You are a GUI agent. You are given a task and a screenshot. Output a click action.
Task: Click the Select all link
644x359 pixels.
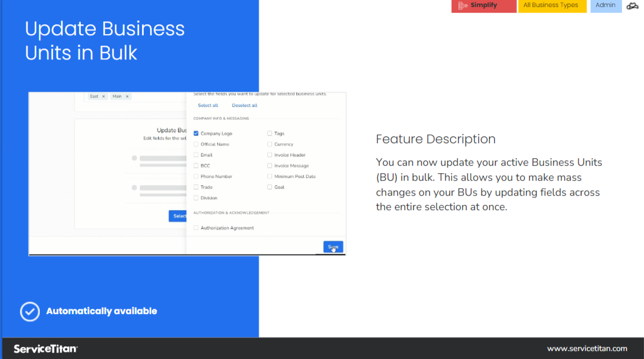point(208,106)
